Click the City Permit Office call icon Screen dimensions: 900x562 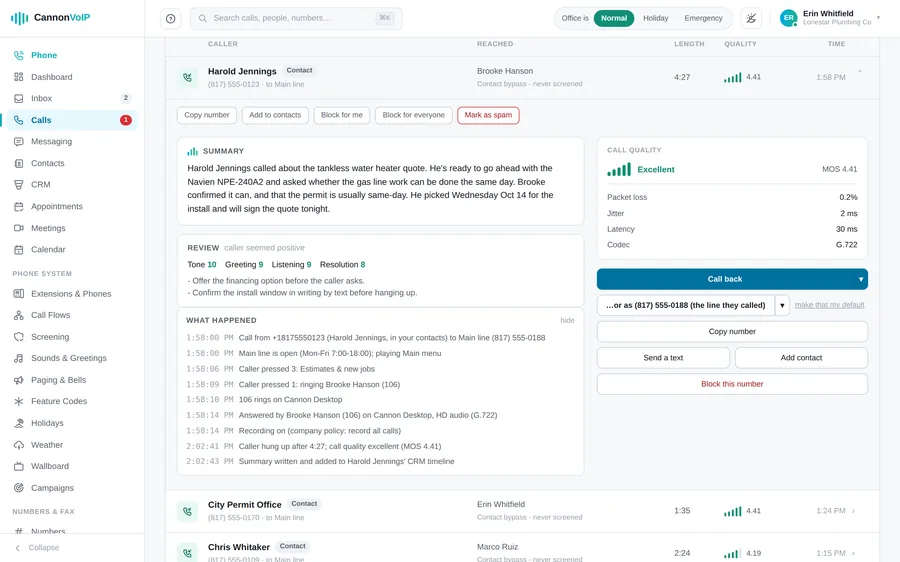tap(187, 510)
